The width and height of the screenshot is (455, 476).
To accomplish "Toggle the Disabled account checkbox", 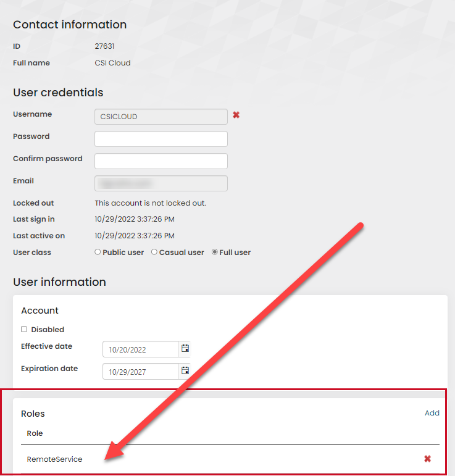I will 24,330.
